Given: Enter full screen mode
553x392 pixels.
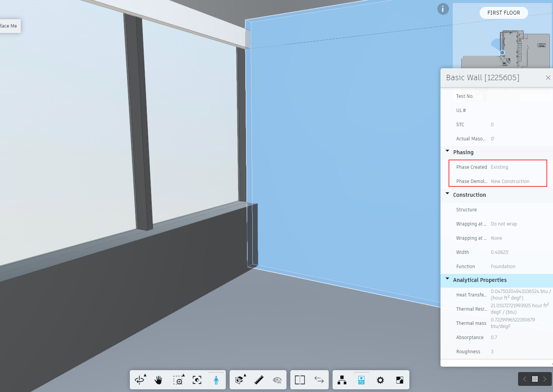Looking at the screenshot, I should pyautogui.click(x=399, y=380).
